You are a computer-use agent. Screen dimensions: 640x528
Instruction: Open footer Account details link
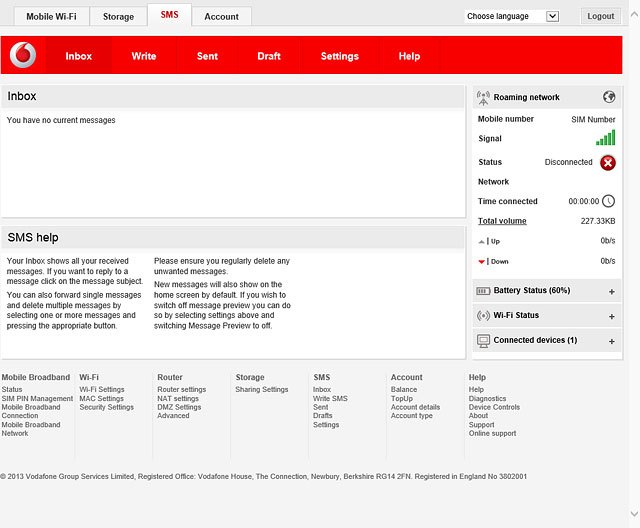tap(415, 407)
